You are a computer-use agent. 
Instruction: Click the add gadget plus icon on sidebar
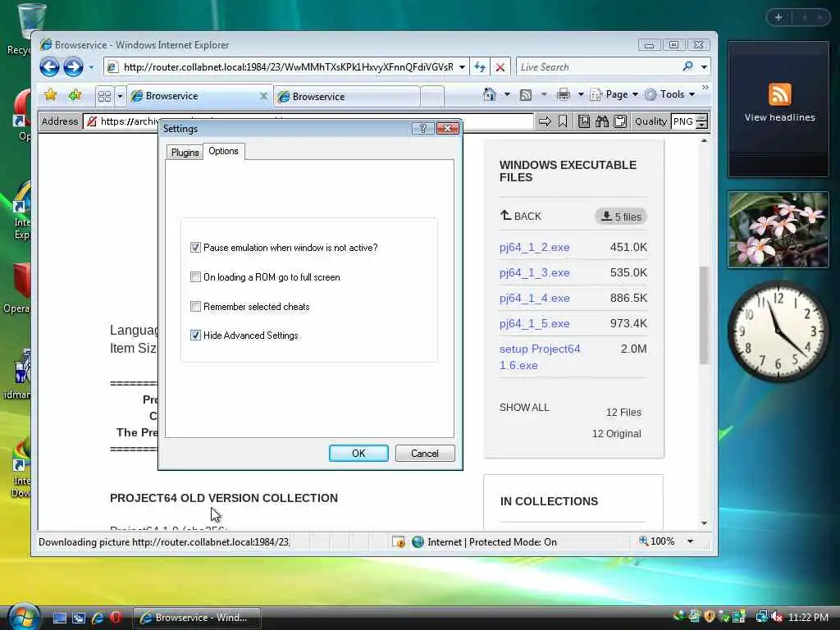tap(778, 17)
